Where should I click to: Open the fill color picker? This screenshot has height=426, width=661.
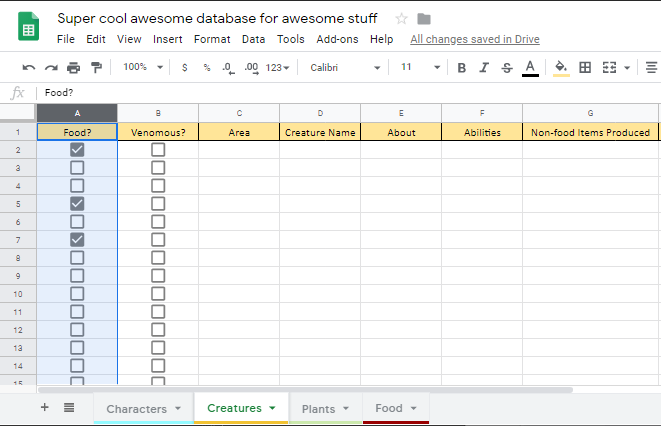pos(561,68)
